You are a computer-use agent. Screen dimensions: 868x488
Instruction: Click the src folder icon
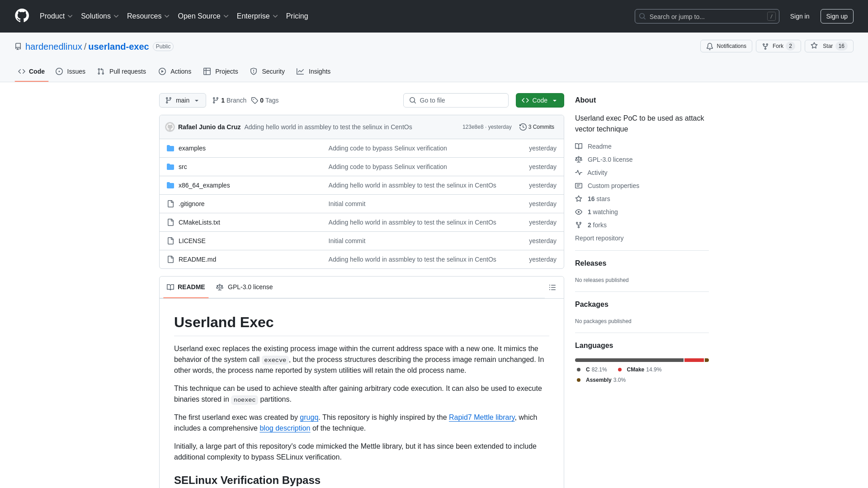coord(170,167)
